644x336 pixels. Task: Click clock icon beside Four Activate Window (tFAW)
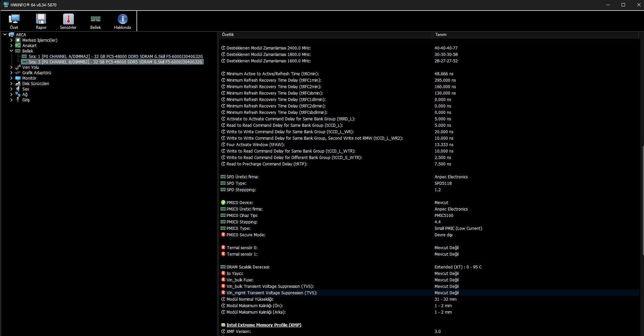(223, 144)
